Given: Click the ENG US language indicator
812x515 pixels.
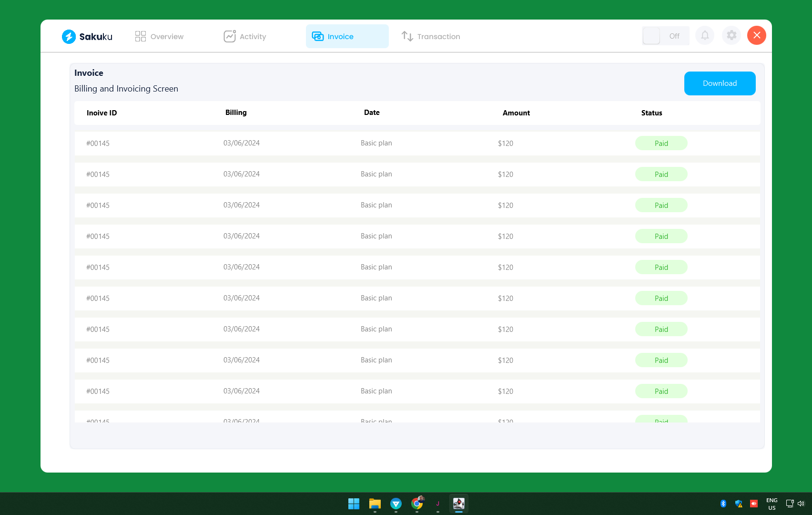Looking at the screenshot, I should coord(771,504).
